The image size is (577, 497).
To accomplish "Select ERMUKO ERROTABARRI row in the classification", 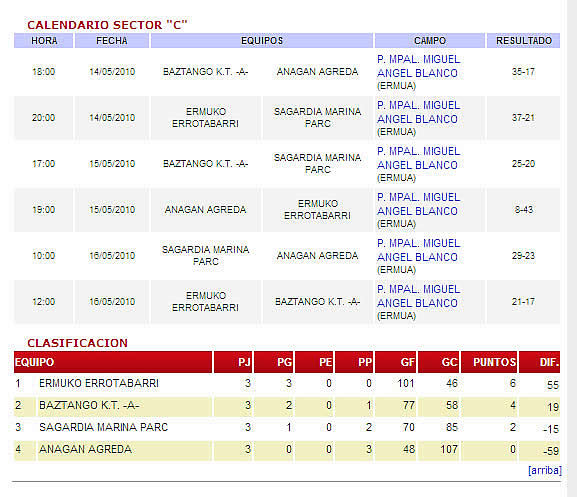I will click(287, 384).
